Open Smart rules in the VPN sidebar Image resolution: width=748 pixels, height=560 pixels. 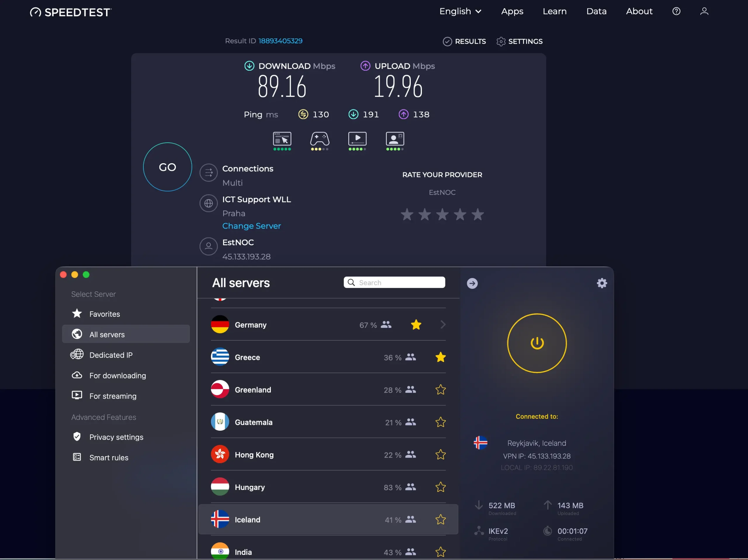click(x=109, y=457)
